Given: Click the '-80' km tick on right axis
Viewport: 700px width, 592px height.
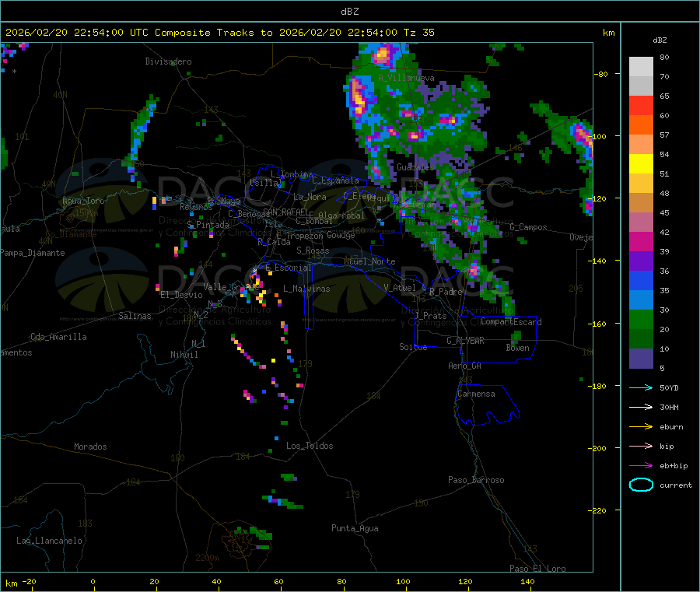Looking at the screenshot, I should (x=601, y=74).
